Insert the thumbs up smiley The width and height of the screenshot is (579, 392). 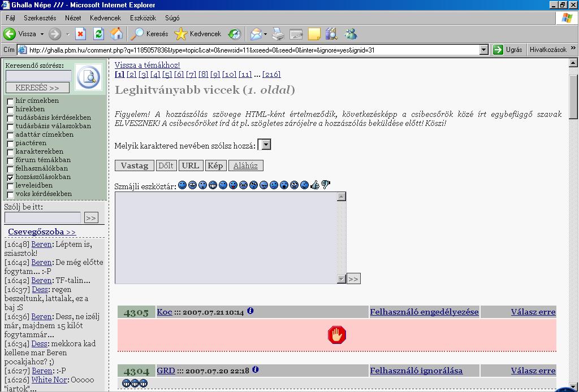coord(316,185)
